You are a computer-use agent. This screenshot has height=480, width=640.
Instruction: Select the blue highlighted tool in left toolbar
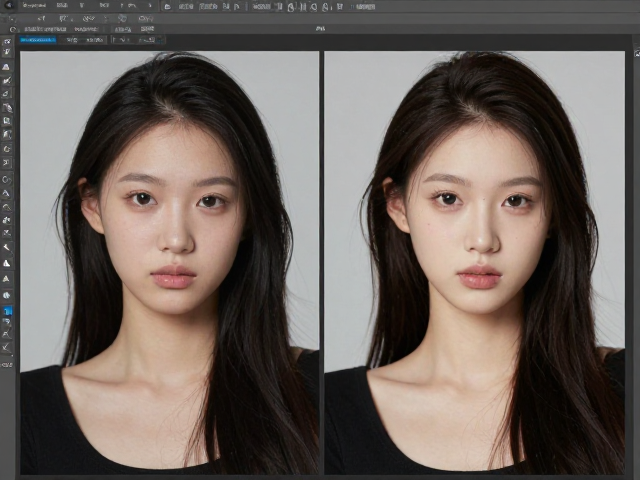coord(7,311)
